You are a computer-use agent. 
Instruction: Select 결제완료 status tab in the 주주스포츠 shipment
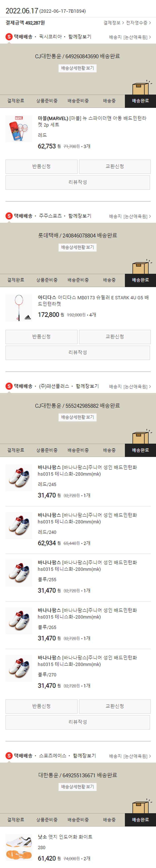coord(15,280)
